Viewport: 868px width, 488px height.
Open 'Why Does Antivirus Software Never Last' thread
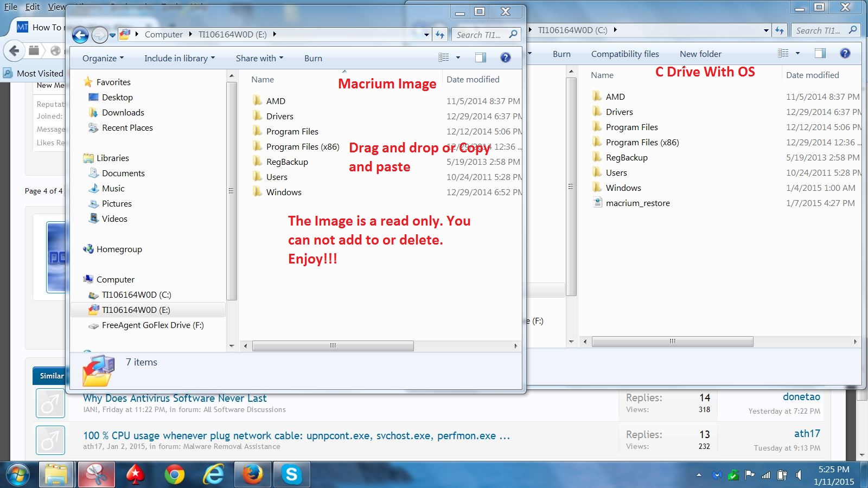pyautogui.click(x=175, y=398)
